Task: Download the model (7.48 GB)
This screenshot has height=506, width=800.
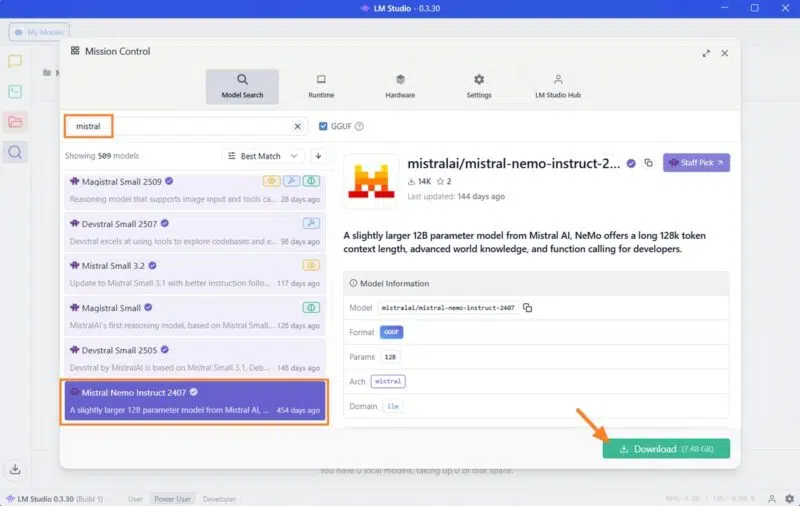Action: (x=666, y=449)
